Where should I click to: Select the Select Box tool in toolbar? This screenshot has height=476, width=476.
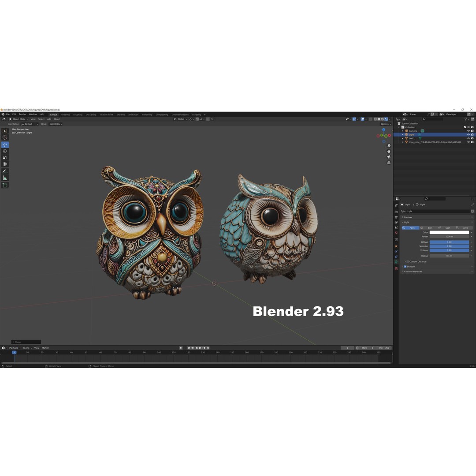pyautogui.click(x=5, y=131)
